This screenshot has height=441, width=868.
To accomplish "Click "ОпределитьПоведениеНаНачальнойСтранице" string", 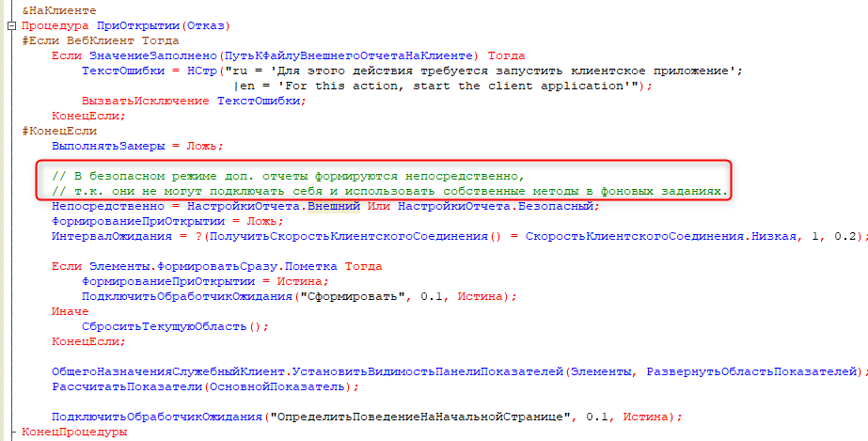I will click(x=420, y=417).
